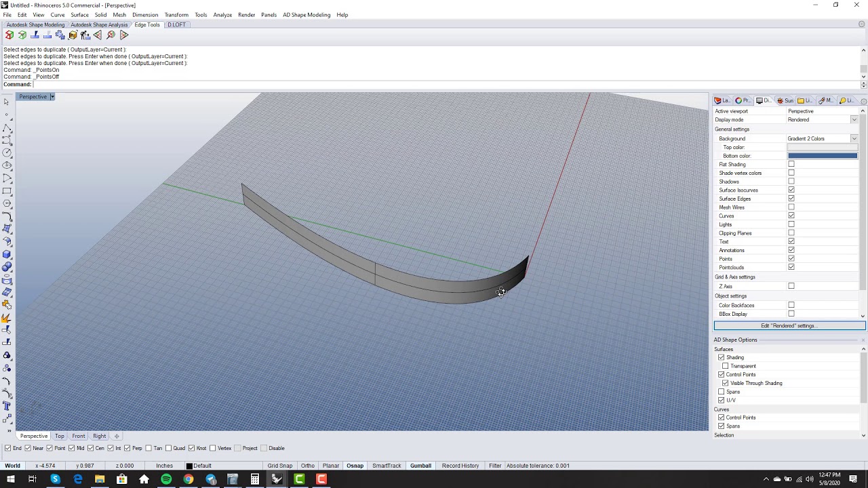The height and width of the screenshot is (488, 868).
Task: Toggle the Ortho status bar option
Action: (307, 466)
